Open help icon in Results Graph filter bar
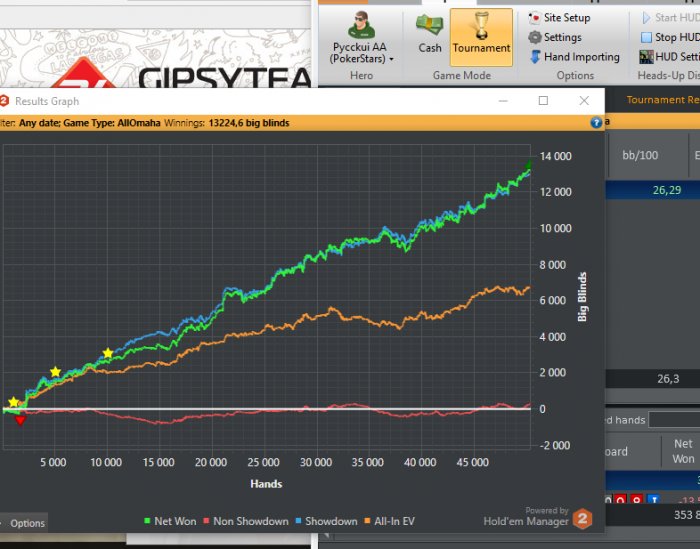700x549 pixels. (596, 123)
